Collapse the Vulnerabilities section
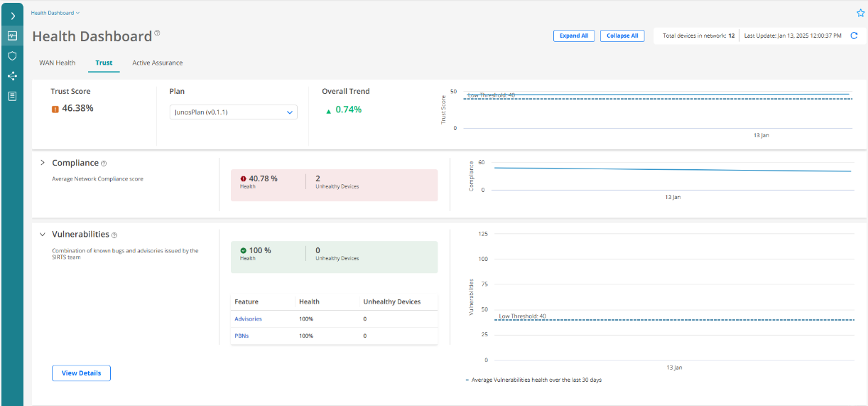This screenshot has height=406, width=868. tap(43, 234)
